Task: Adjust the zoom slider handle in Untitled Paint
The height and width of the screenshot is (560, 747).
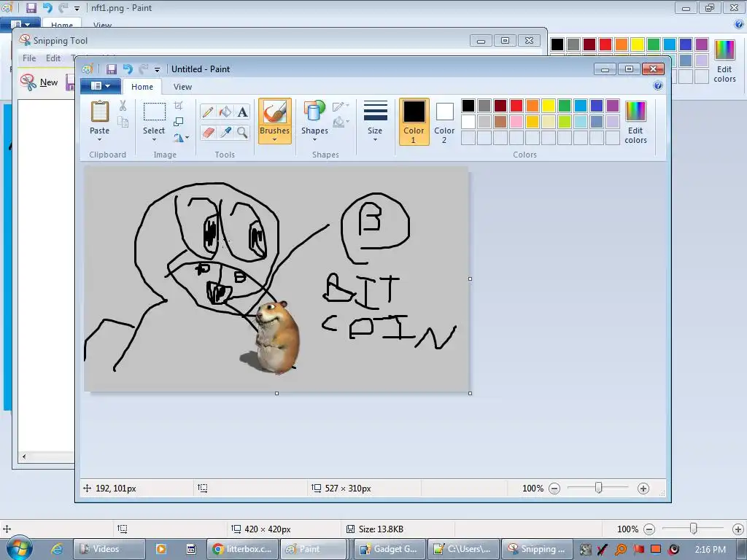Action: pos(599,488)
